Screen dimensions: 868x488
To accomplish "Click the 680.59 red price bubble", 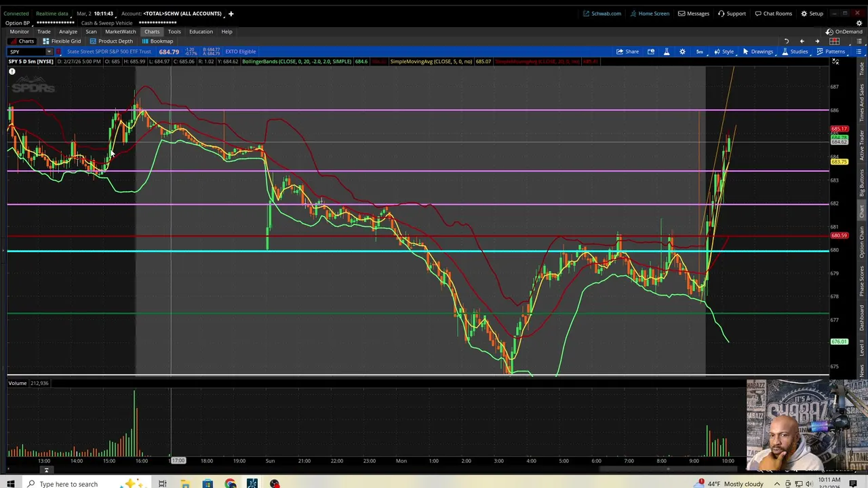I will [839, 236].
